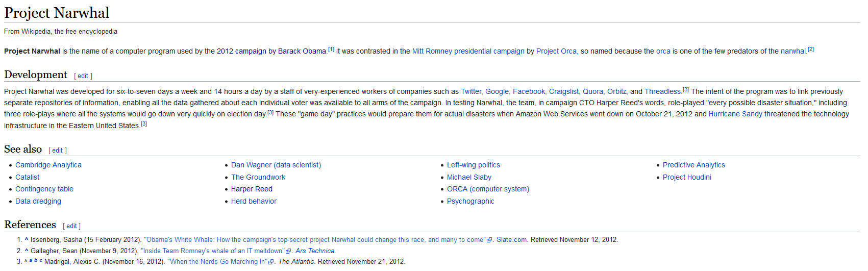868x271 pixels.
Task: Edit the See also section
Action: coord(58,150)
